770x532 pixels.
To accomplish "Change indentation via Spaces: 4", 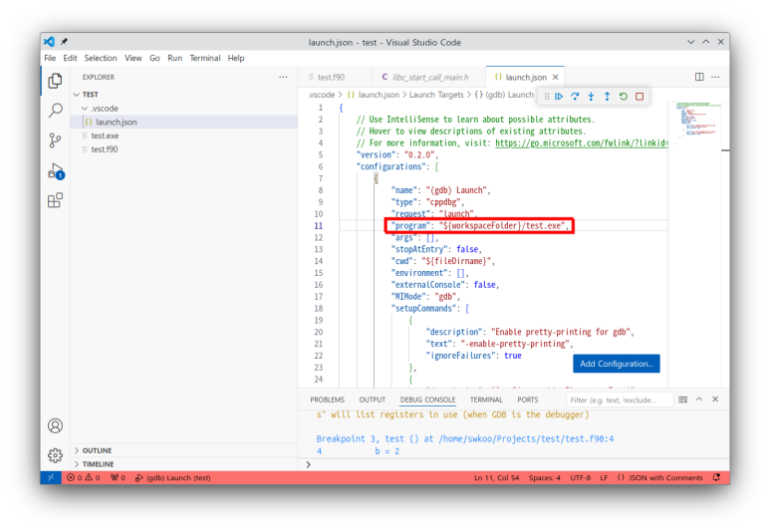I will [x=545, y=477].
